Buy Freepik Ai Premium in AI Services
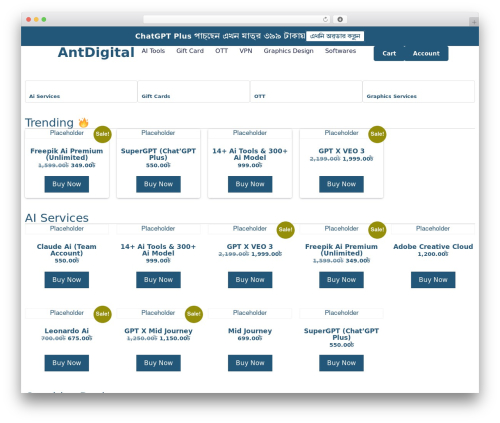Image resolution: width=500 pixels, height=423 pixels. [x=341, y=280]
